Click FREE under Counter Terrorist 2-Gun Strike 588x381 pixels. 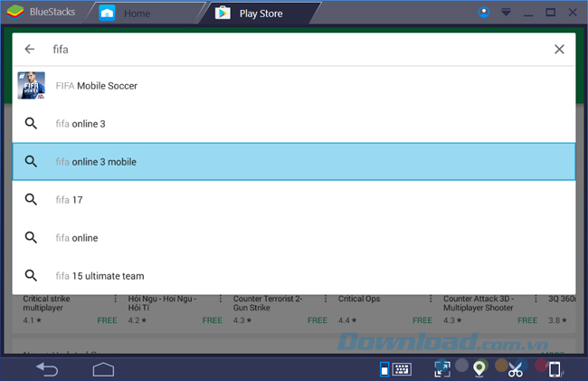tap(318, 320)
